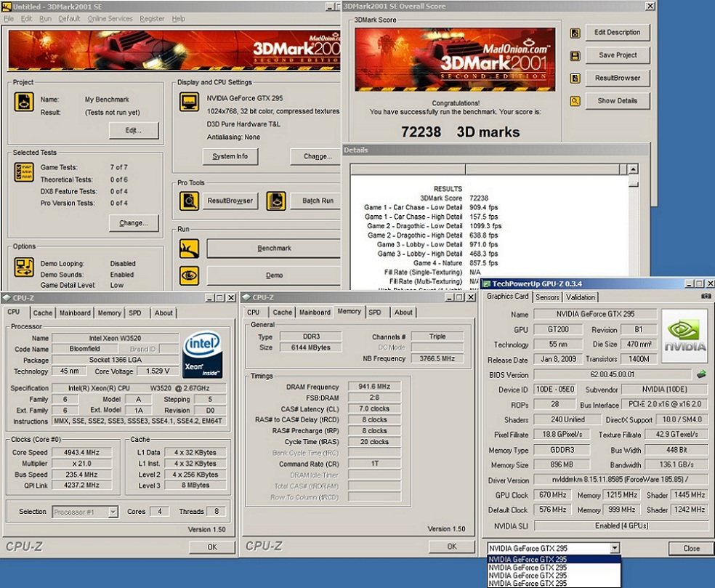This screenshot has width=715, height=588.
Task: Open the Processor #1 selection dropdown
Action: (x=113, y=512)
